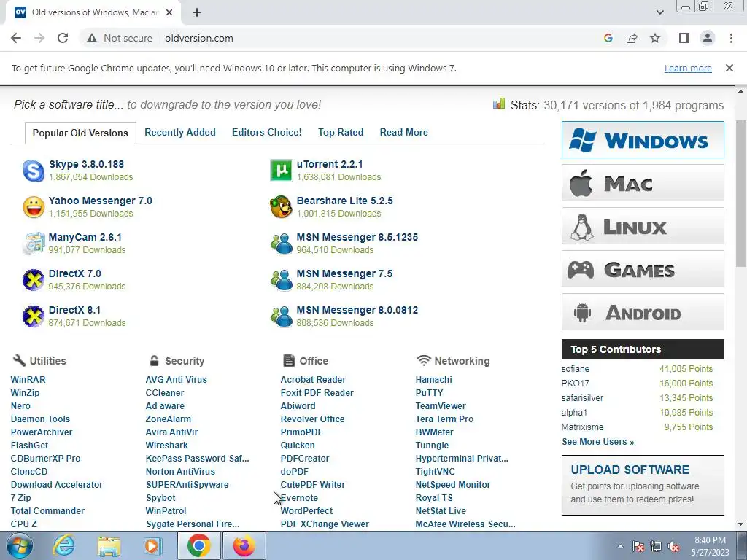
Task: Open the Wireshark link
Action: tap(167, 446)
